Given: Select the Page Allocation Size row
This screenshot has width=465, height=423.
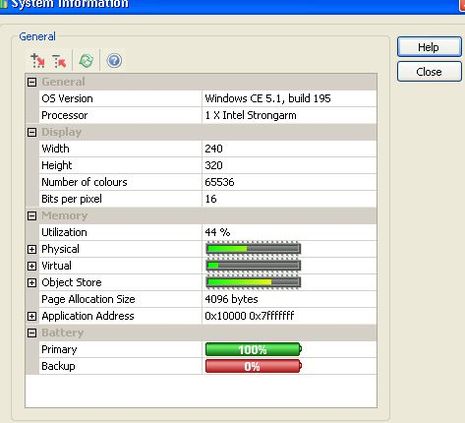Looking at the screenshot, I should click(208, 299).
